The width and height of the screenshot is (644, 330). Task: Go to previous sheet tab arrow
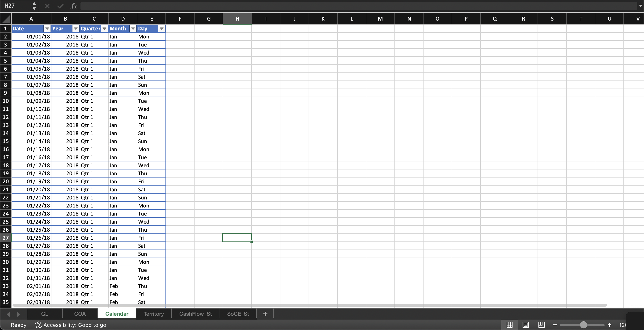[8, 314]
